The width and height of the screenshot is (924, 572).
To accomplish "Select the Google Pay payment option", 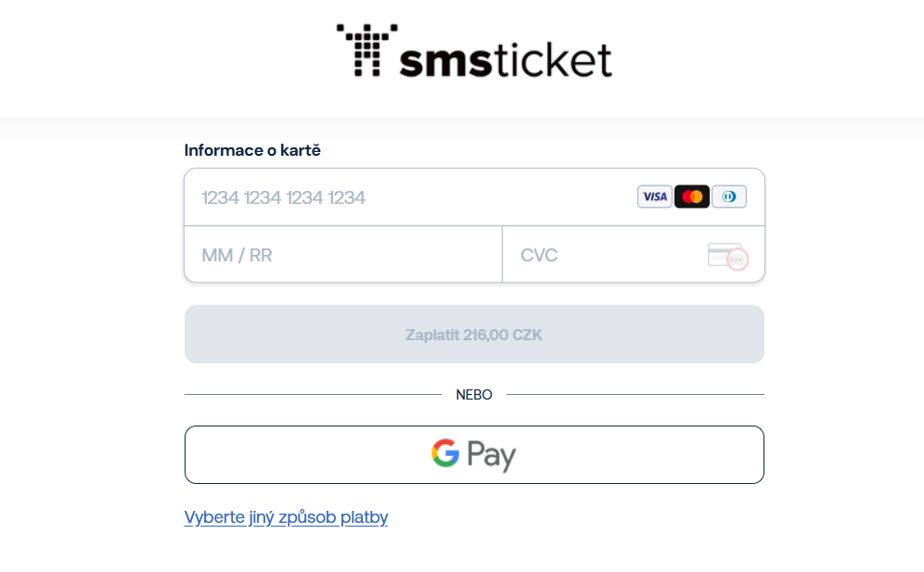I will pyautogui.click(x=474, y=454).
